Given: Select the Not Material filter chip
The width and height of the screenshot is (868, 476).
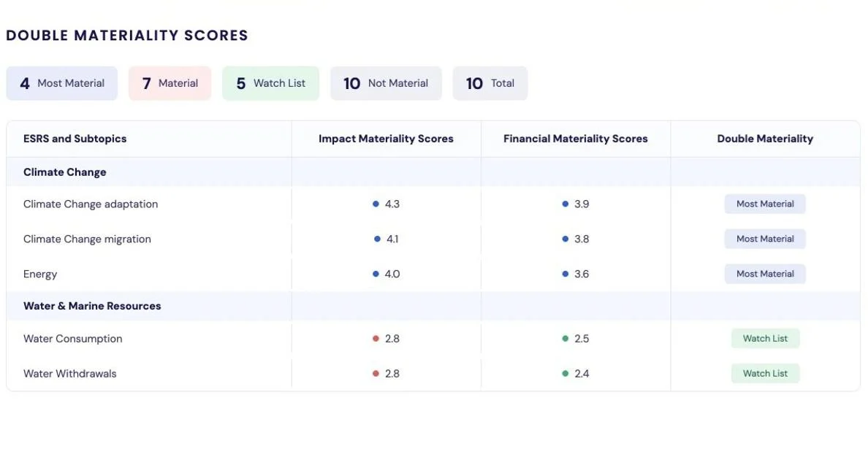Looking at the screenshot, I should [386, 83].
